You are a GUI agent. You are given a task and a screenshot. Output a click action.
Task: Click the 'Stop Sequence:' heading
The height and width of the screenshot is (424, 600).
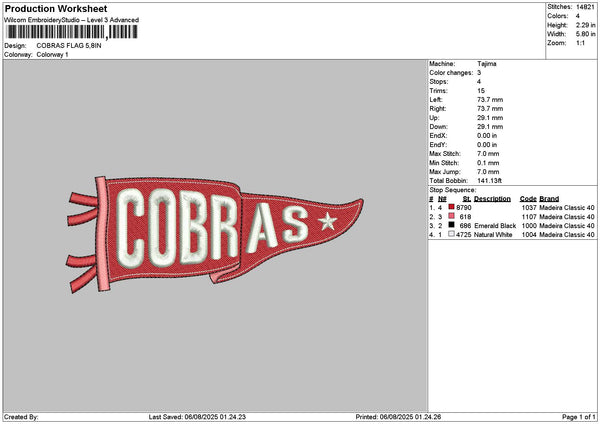[453, 190]
